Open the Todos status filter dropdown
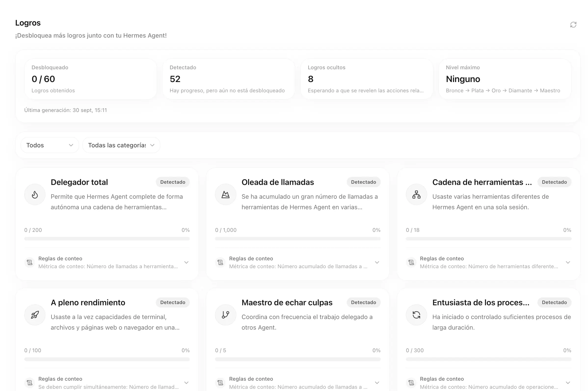 [x=50, y=145]
